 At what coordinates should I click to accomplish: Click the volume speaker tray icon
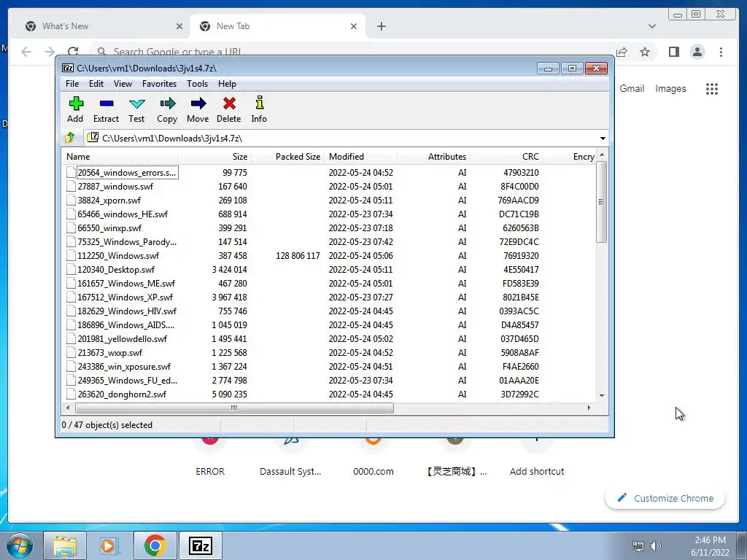coord(656,546)
